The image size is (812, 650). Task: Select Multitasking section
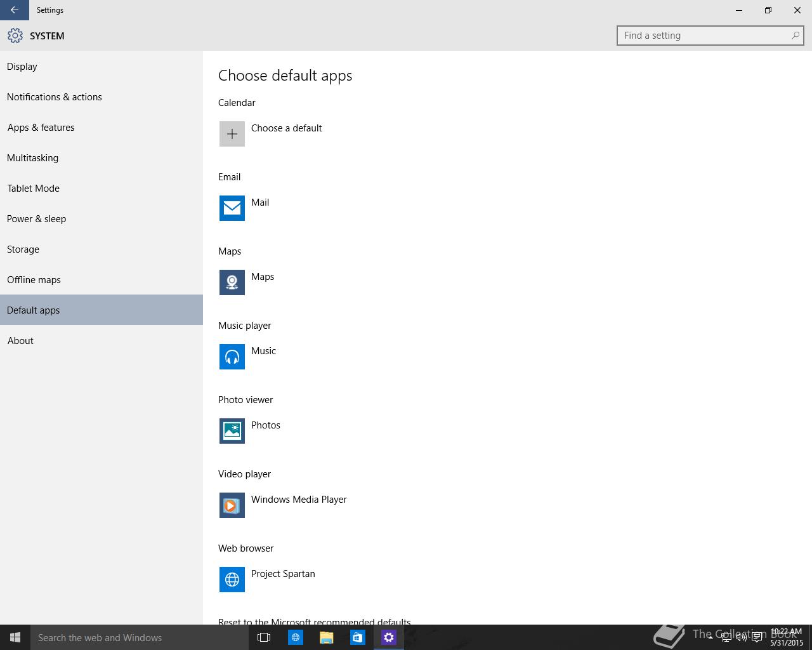pyautogui.click(x=101, y=158)
